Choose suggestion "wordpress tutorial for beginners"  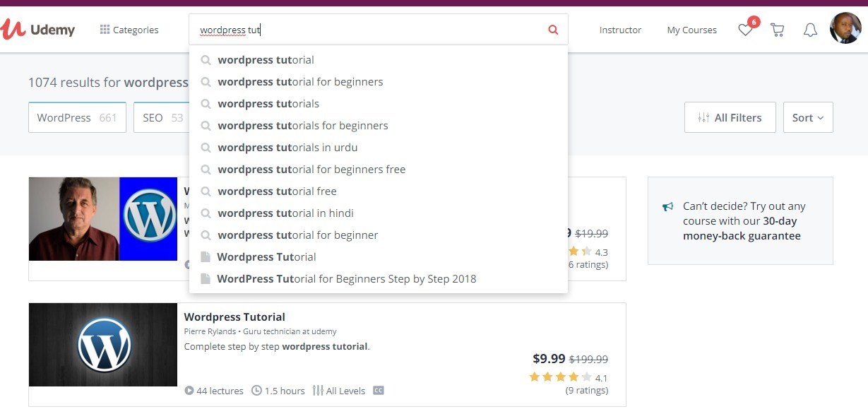pyautogui.click(x=300, y=82)
